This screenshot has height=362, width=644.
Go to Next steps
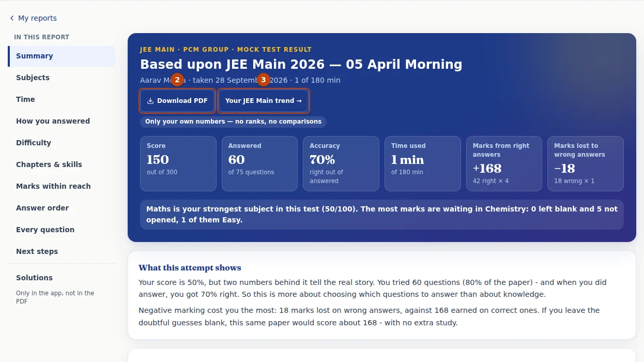(62, 251)
